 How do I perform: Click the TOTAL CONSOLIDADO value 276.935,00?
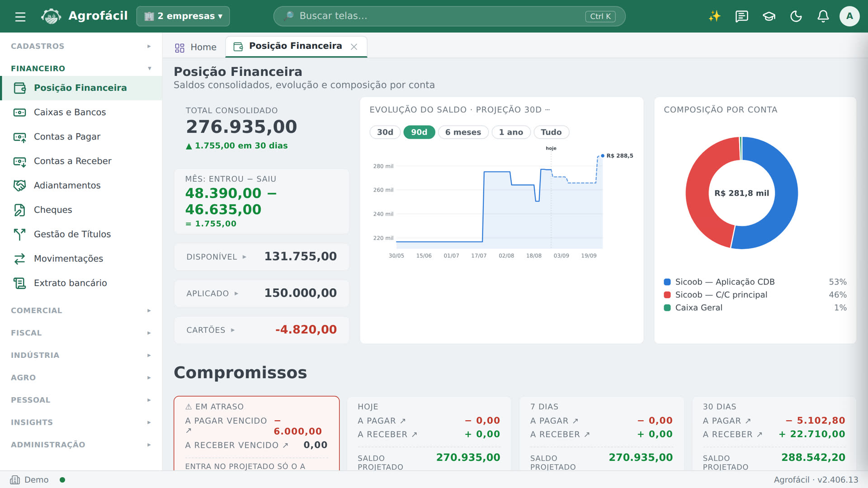point(241,127)
